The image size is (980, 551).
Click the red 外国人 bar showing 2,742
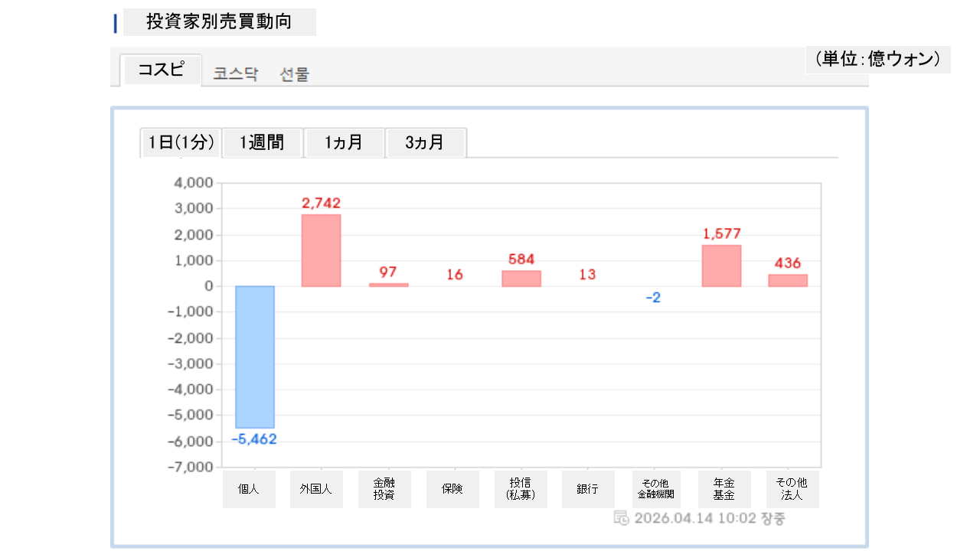tap(322, 250)
